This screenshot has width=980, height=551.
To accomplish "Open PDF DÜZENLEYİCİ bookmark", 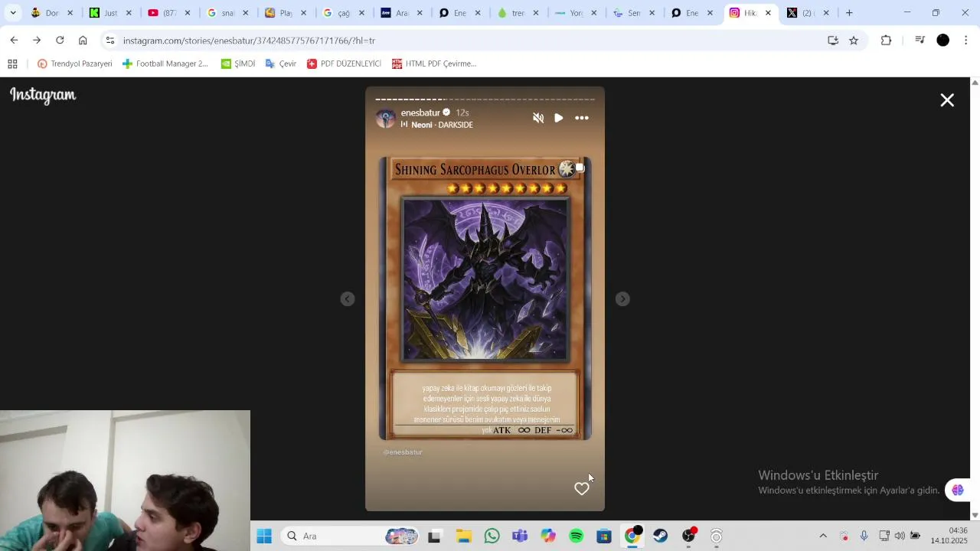I will 344,64.
